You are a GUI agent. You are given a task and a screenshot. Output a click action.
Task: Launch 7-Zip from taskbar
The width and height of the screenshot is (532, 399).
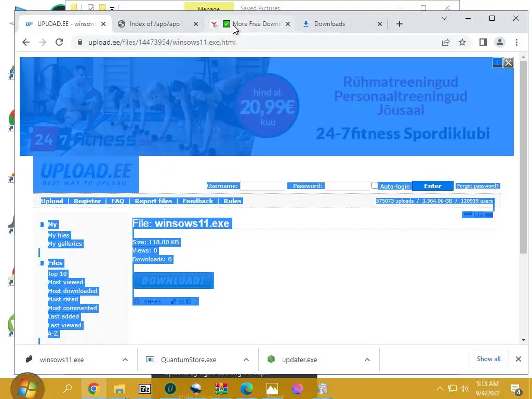point(145,389)
